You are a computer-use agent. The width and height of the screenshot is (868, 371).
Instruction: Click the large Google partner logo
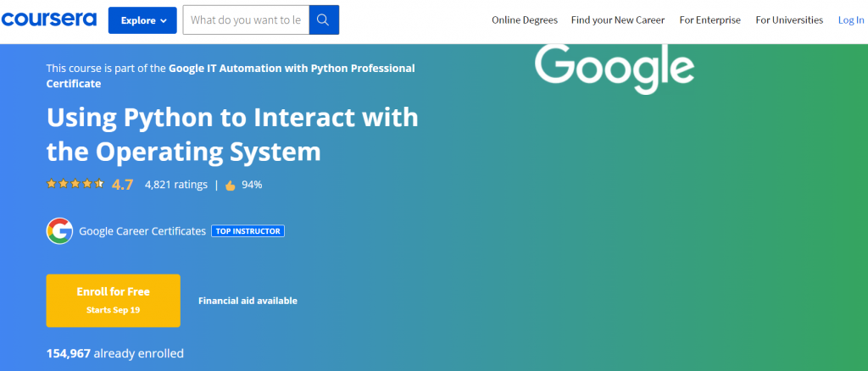tap(615, 69)
